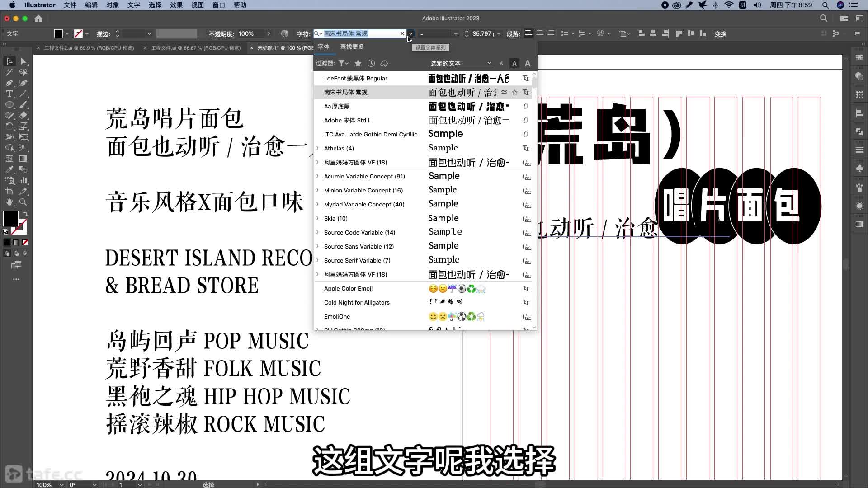Expand Source Sans Variable (12) family
This screenshot has width=868, height=488.
pyautogui.click(x=318, y=246)
